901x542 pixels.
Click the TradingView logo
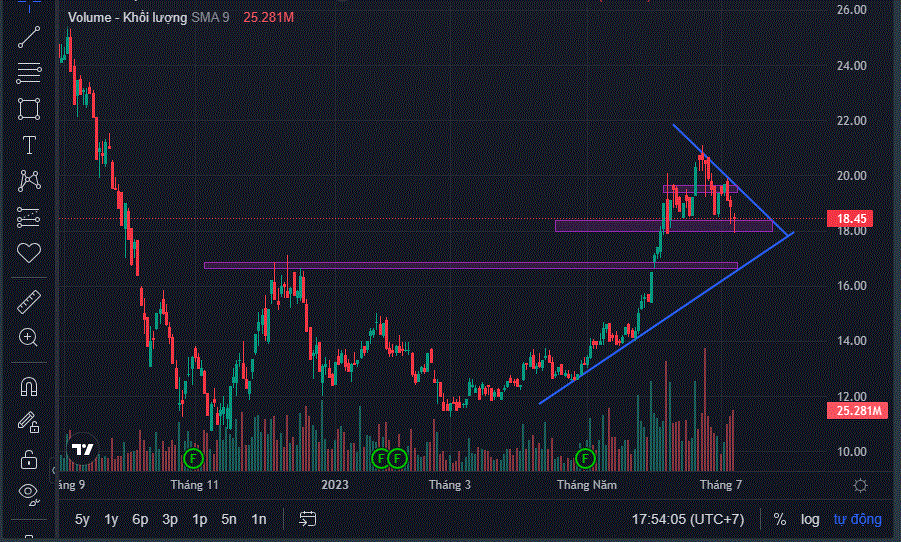coord(82,449)
